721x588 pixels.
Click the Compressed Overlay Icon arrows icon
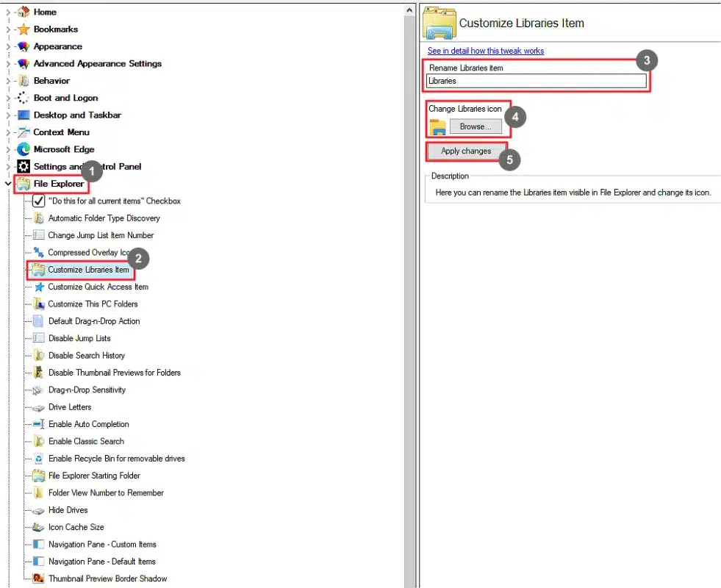pos(39,252)
